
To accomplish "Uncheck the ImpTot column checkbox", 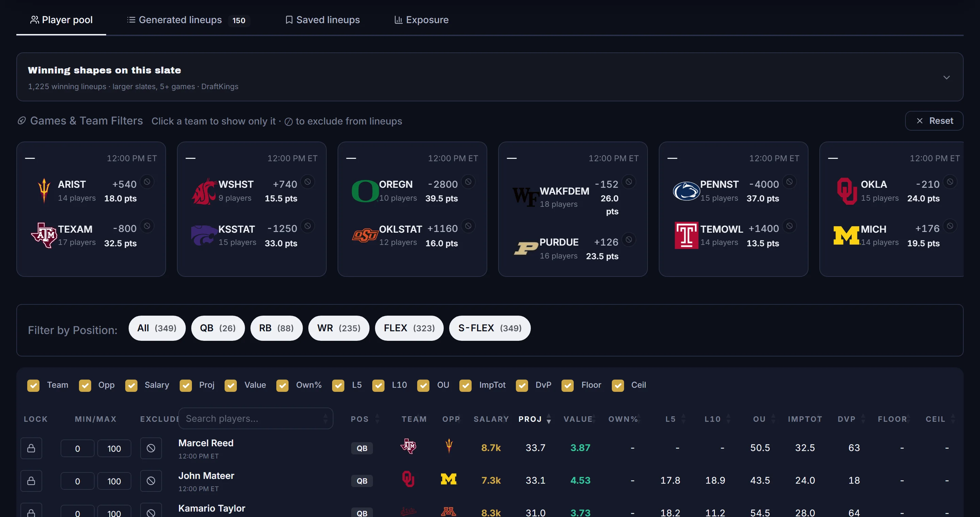I will pyautogui.click(x=465, y=385).
